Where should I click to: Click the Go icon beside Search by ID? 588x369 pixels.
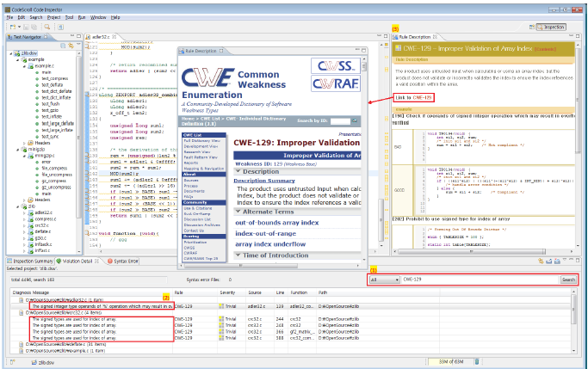(x=355, y=120)
